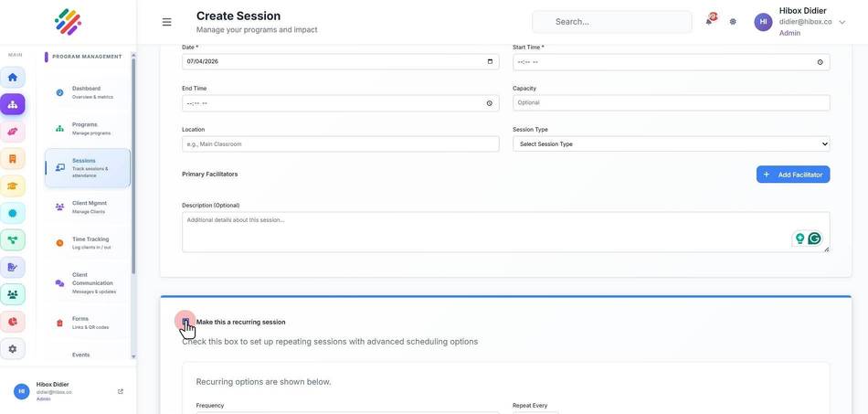Click the settings gear in header

[x=733, y=22]
